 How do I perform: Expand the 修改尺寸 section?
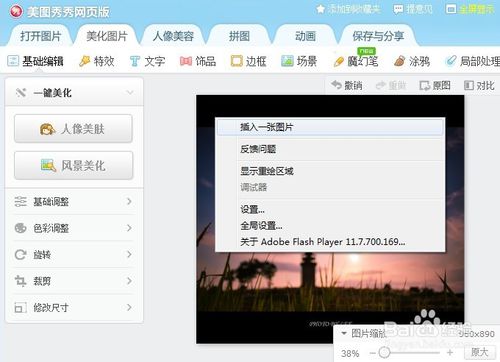pyautogui.click(x=73, y=307)
